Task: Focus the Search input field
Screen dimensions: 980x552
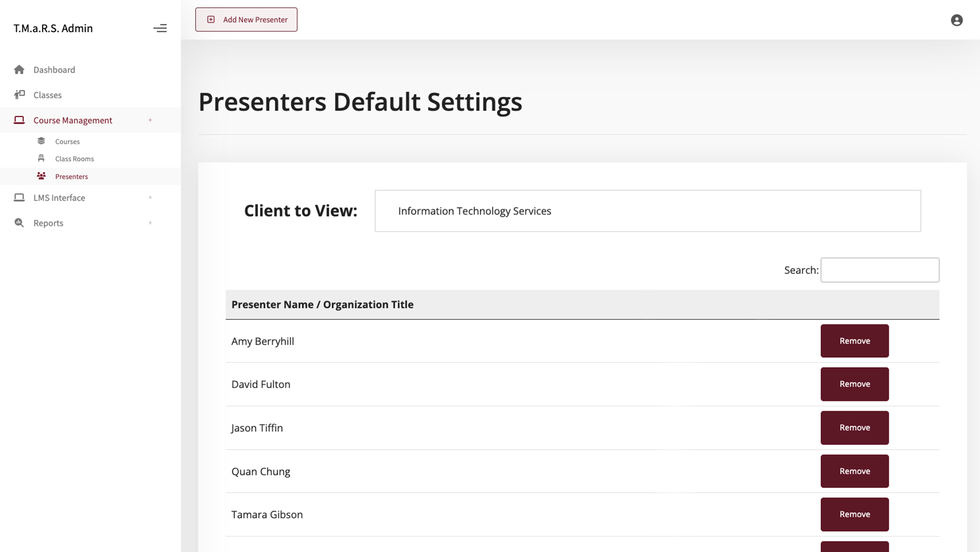Action: (x=880, y=270)
